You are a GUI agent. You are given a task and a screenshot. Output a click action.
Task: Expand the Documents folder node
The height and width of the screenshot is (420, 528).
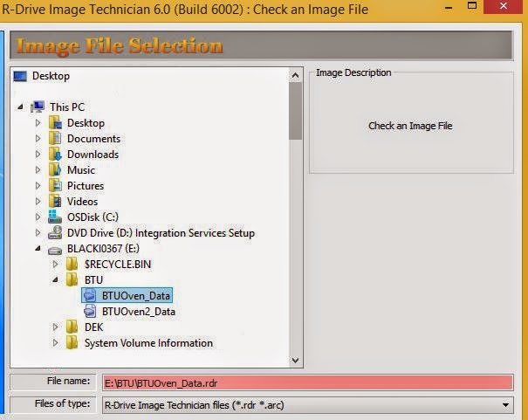click(x=38, y=139)
